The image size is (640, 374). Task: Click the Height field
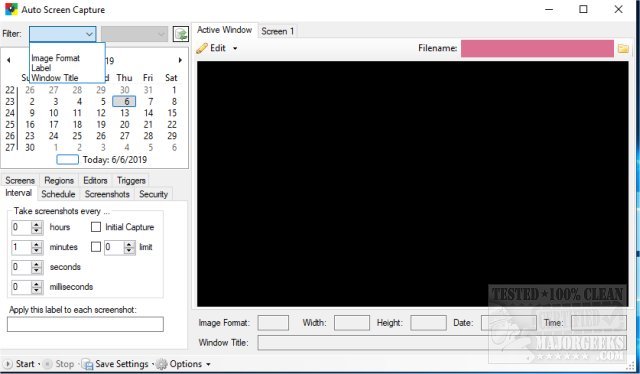pyautogui.click(x=428, y=323)
